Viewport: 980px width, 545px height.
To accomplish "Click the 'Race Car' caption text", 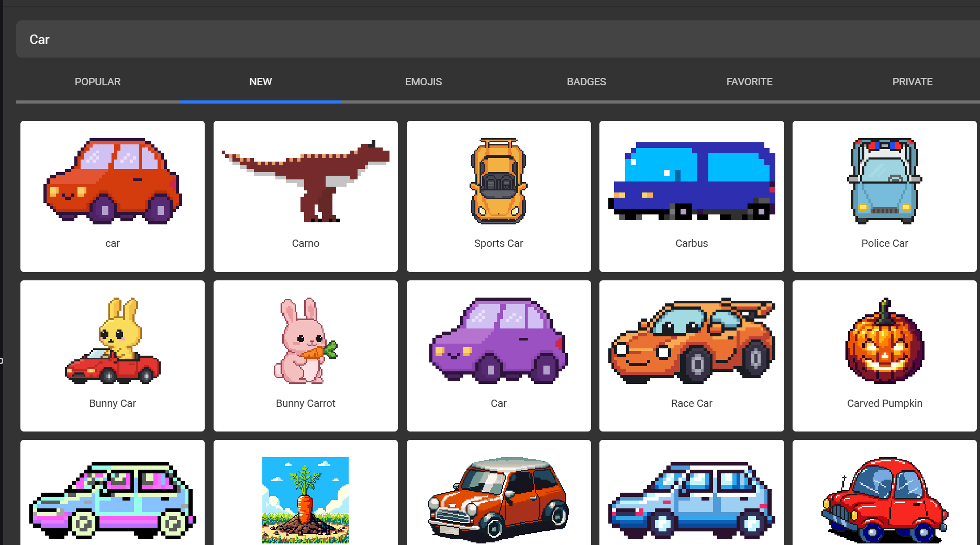I will coord(692,403).
